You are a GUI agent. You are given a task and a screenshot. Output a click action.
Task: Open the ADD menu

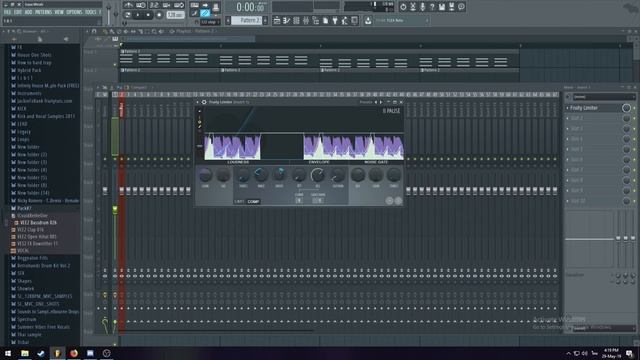click(x=28, y=12)
